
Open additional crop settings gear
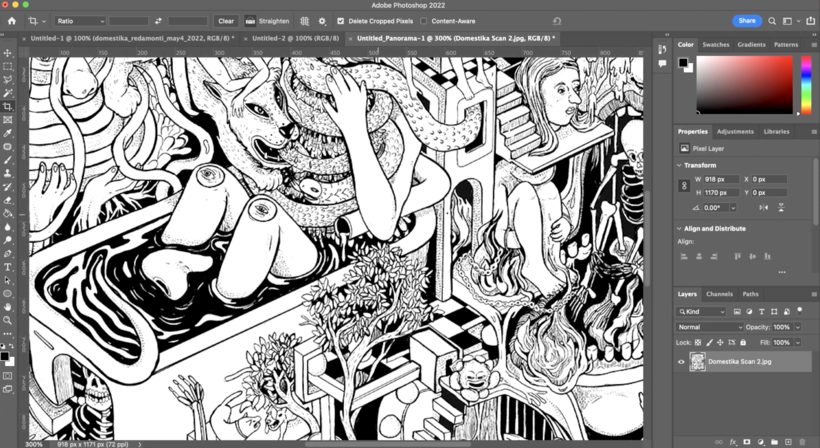point(322,21)
